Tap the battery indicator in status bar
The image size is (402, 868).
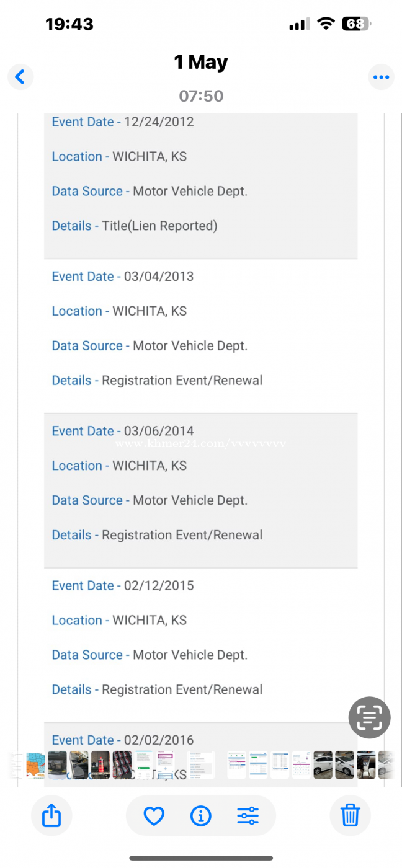click(355, 24)
